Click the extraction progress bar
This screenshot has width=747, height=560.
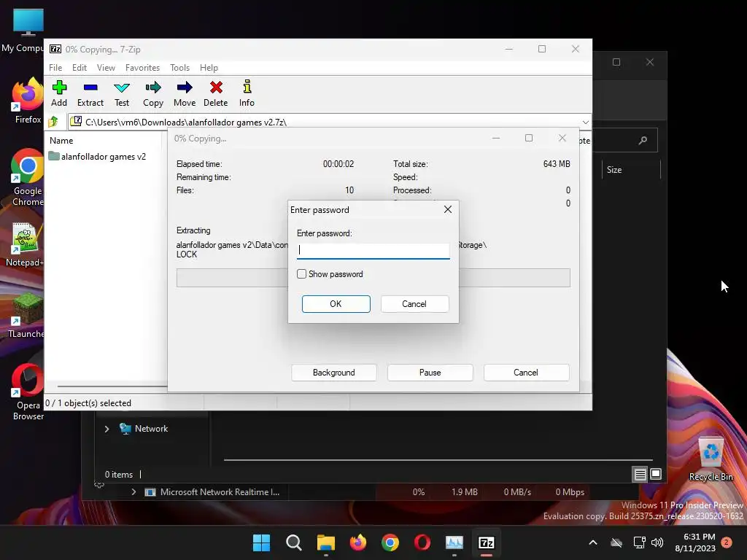[x=373, y=278]
